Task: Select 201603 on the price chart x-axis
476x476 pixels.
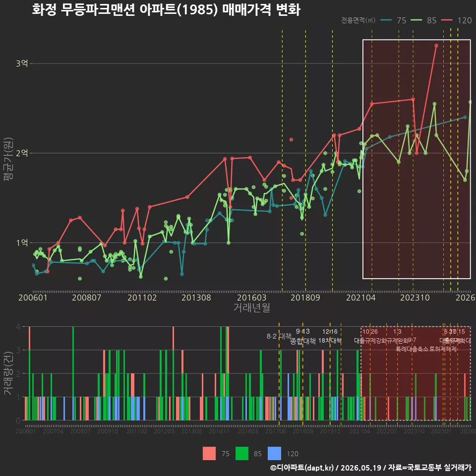Action: coord(252,297)
